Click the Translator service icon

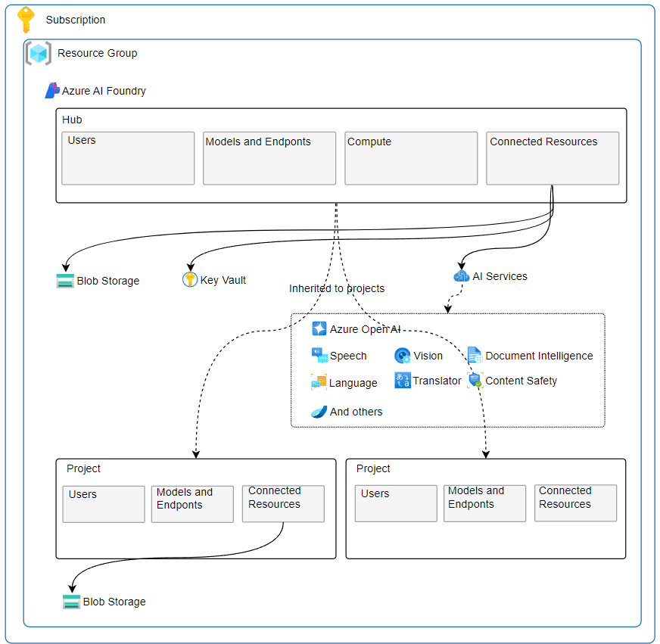[x=403, y=380]
